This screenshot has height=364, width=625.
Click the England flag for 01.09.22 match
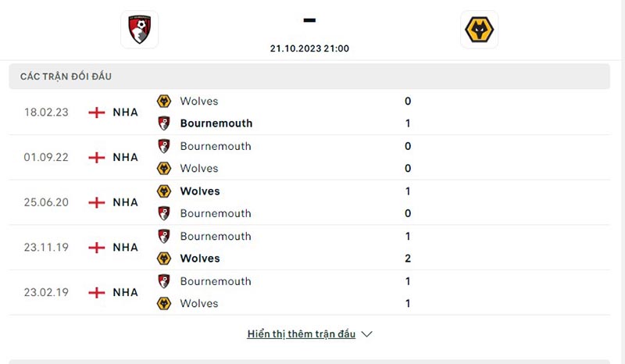coord(97,157)
